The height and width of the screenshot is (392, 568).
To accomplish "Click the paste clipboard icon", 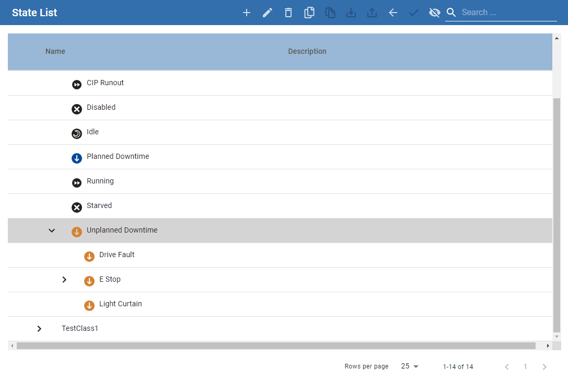I will pos(330,13).
